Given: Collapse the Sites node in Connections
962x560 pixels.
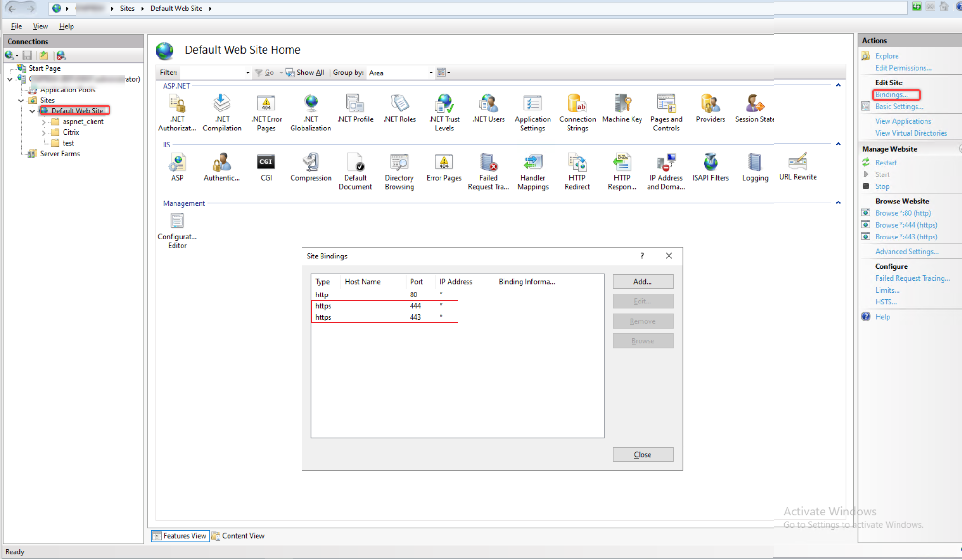Looking at the screenshot, I should pos(21,100).
